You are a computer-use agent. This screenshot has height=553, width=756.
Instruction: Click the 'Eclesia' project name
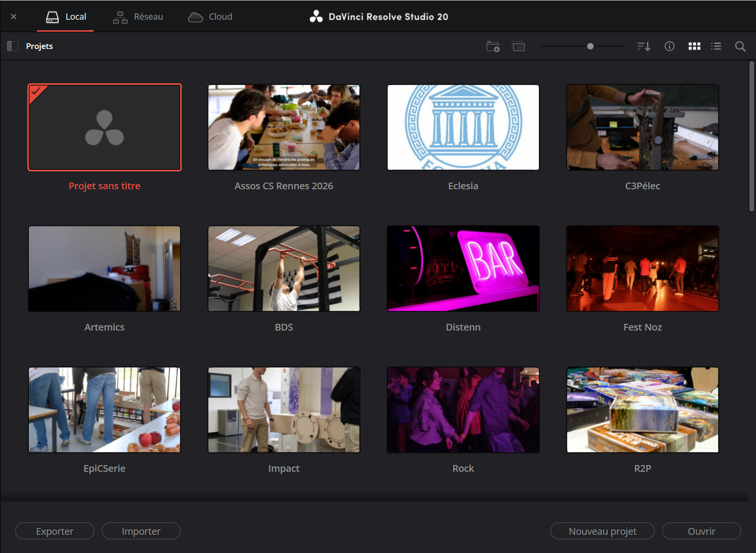pyautogui.click(x=463, y=186)
